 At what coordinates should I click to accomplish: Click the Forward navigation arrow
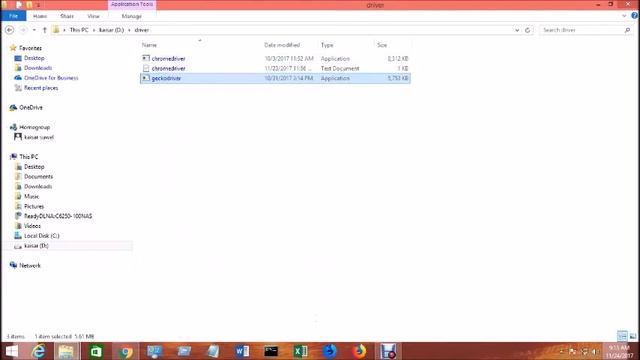pyautogui.click(x=23, y=30)
